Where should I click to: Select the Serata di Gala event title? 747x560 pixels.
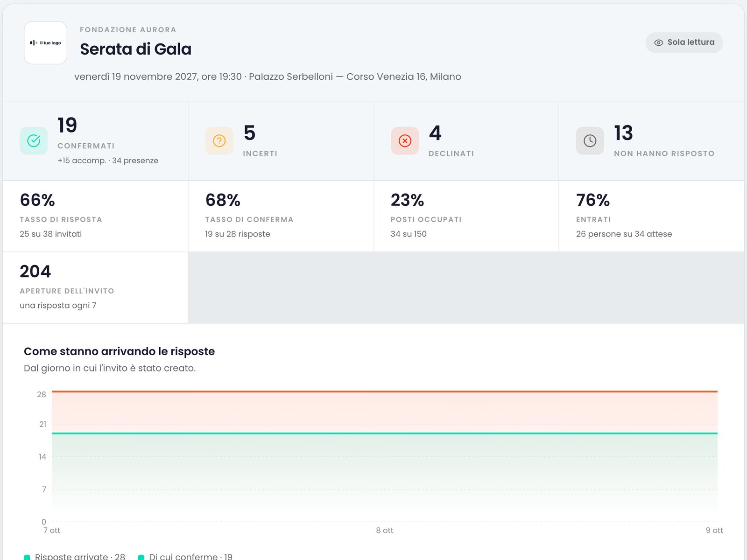(136, 49)
